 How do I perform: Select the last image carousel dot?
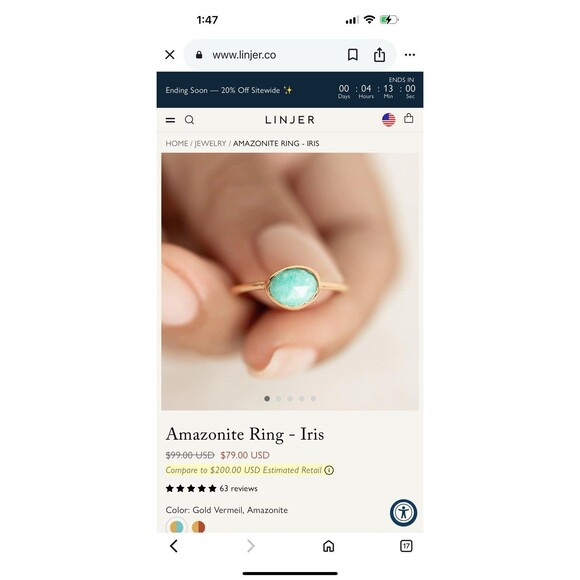313,398
